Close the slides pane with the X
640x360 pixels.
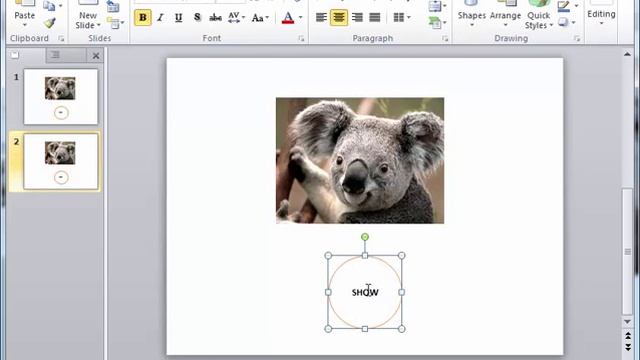coord(96,56)
